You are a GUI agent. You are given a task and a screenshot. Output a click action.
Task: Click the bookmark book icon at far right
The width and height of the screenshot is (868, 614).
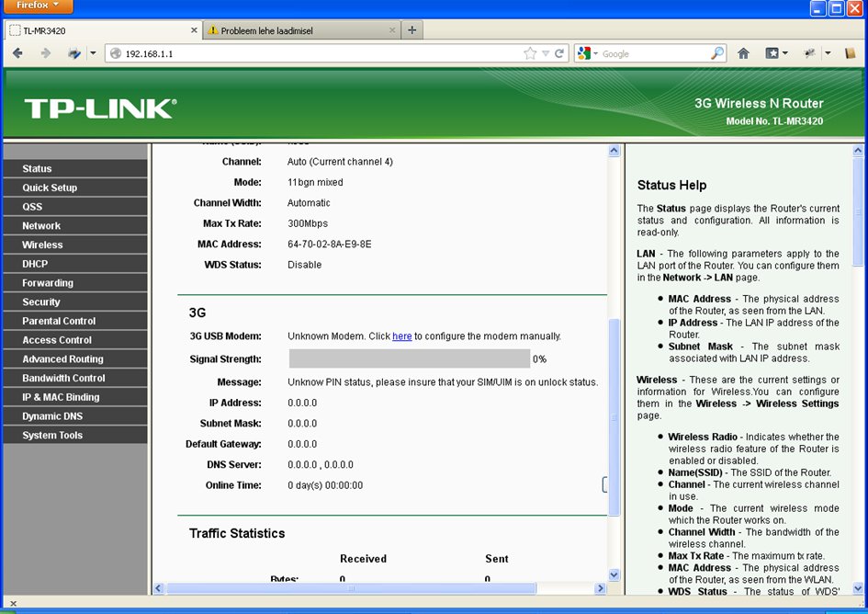(851, 53)
